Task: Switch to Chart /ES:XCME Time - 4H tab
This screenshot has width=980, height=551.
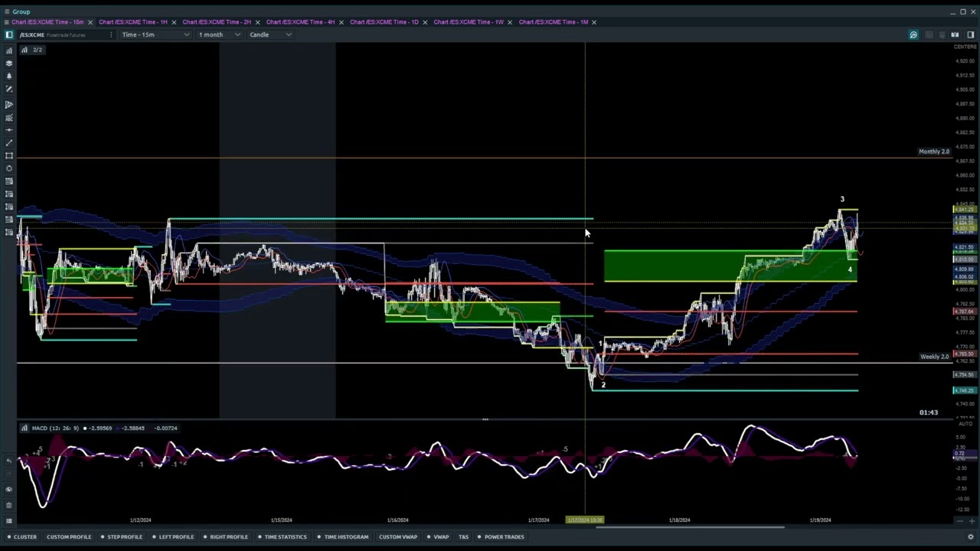Action: (x=300, y=22)
